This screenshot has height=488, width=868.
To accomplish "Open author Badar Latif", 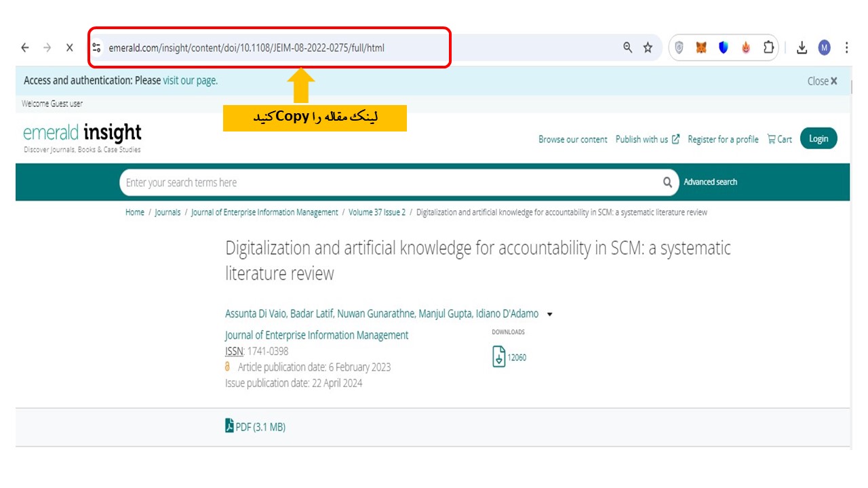I will [313, 314].
